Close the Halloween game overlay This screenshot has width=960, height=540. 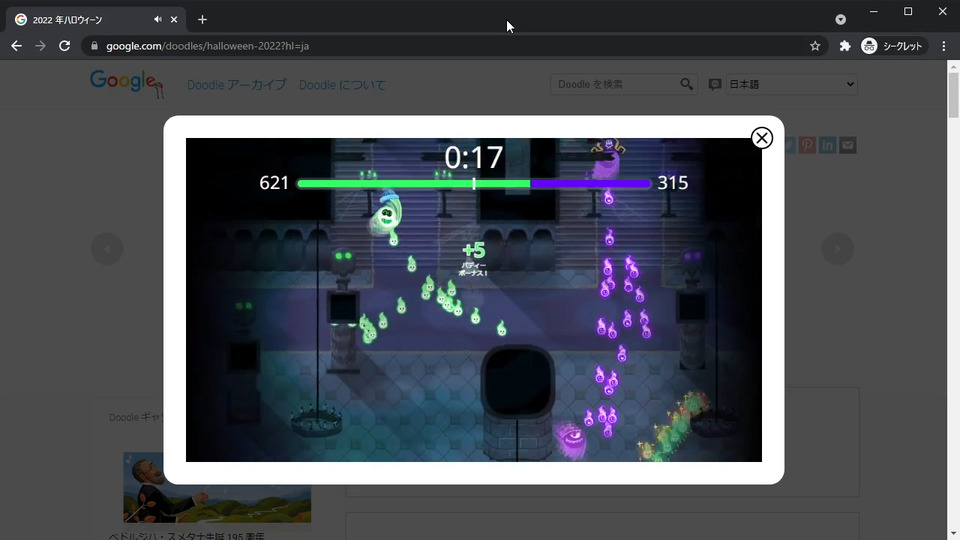pyautogui.click(x=762, y=138)
